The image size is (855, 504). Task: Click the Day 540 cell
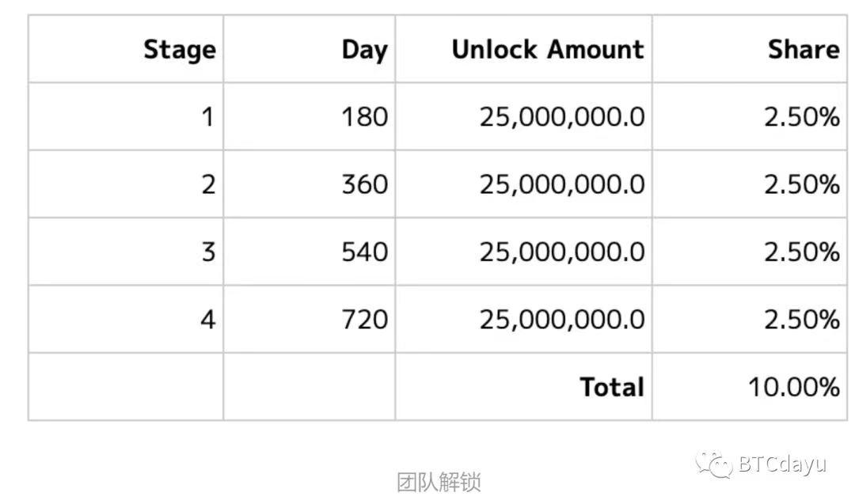(364, 252)
